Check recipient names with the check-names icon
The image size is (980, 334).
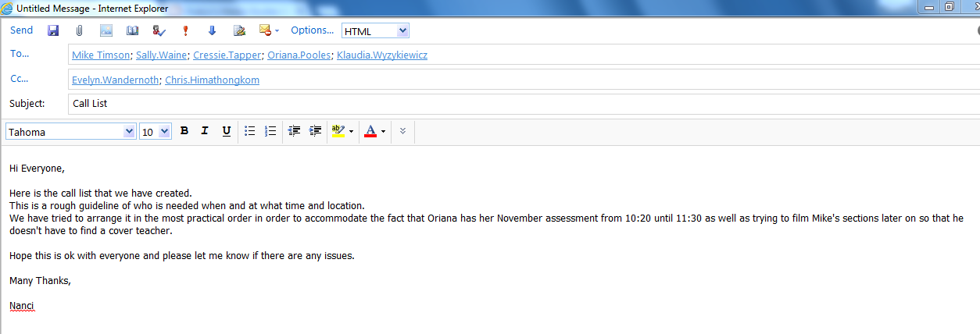click(x=159, y=30)
